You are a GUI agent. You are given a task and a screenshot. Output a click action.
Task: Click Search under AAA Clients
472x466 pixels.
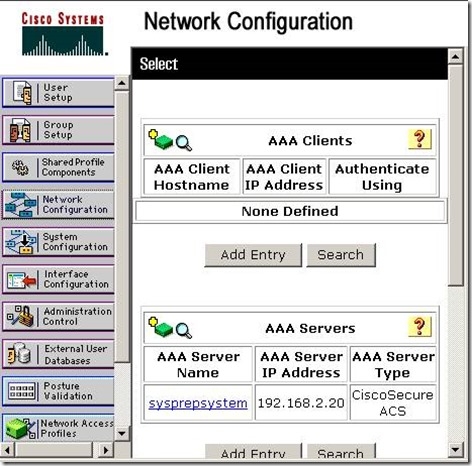click(341, 255)
